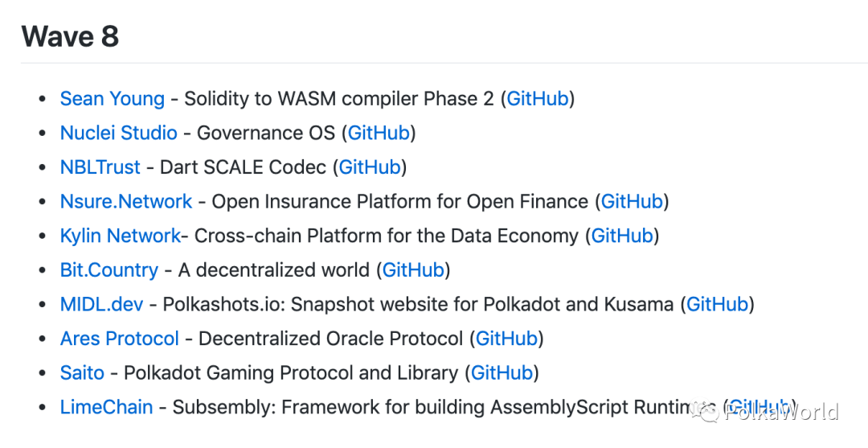Open the Saito link

(x=82, y=373)
